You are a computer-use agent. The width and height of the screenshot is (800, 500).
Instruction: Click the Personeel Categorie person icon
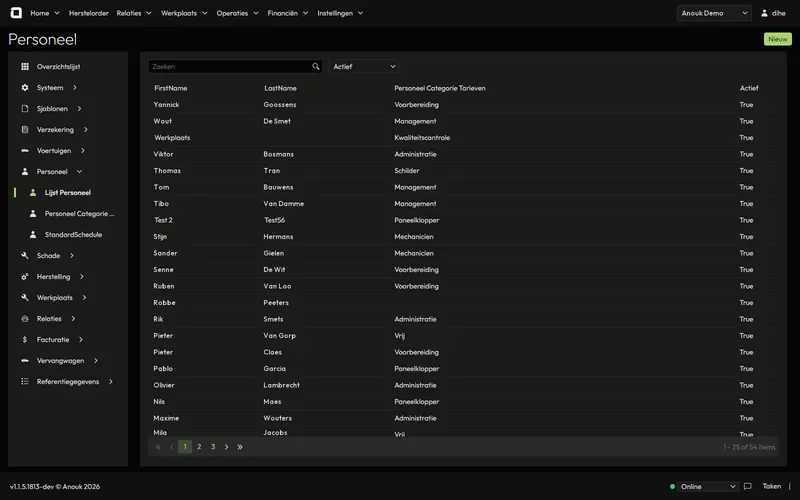[x=33, y=213]
